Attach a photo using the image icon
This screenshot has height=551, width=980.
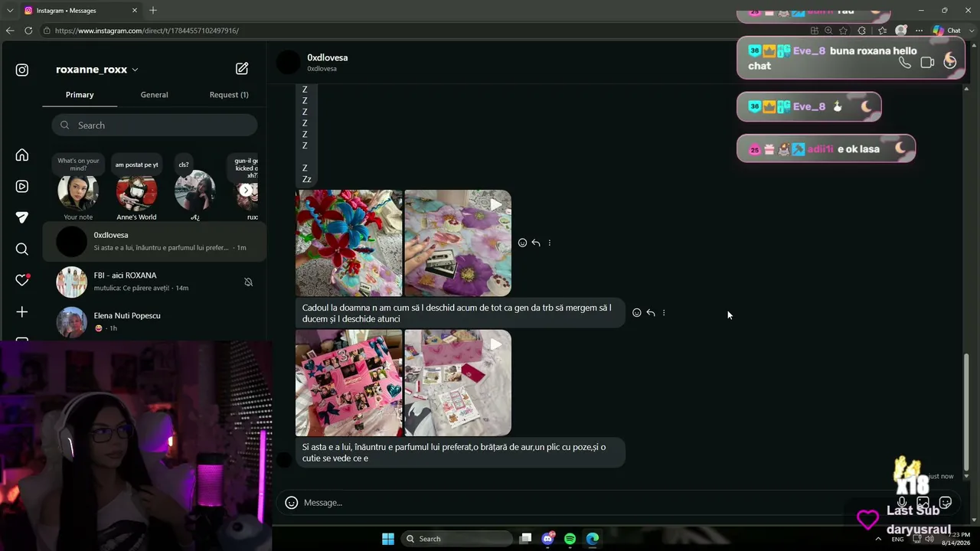(x=923, y=503)
